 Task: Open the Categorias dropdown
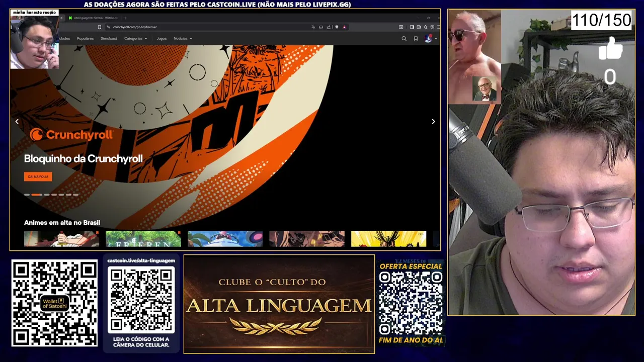click(x=136, y=38)
